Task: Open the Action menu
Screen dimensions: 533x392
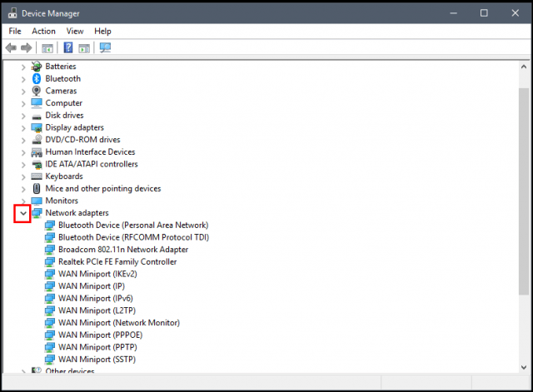Action: pos(43,32)
